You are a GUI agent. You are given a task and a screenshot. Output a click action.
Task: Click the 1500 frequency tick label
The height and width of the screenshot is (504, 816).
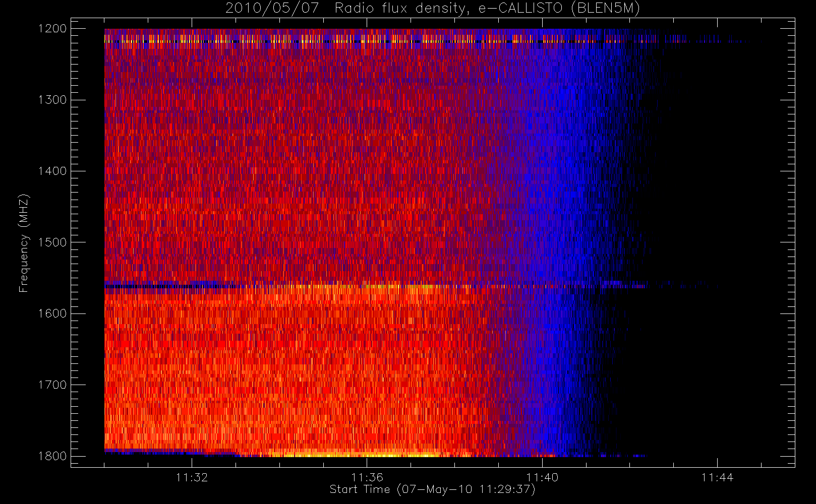(52, 242)
